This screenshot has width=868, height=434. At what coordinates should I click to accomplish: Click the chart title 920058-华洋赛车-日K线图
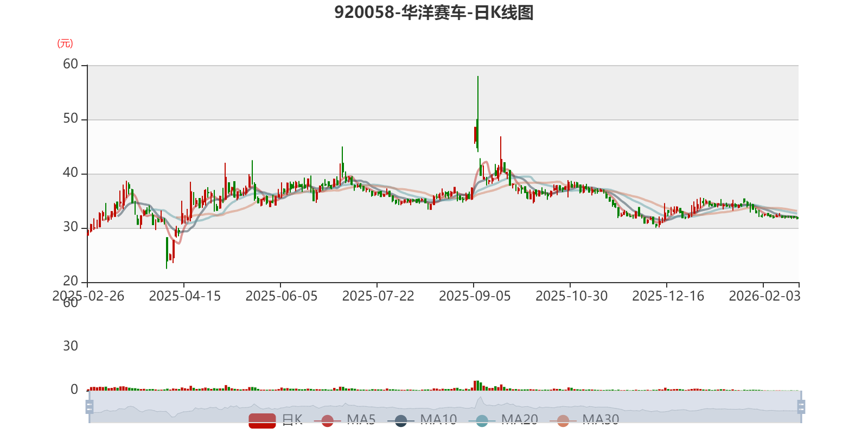434,12
